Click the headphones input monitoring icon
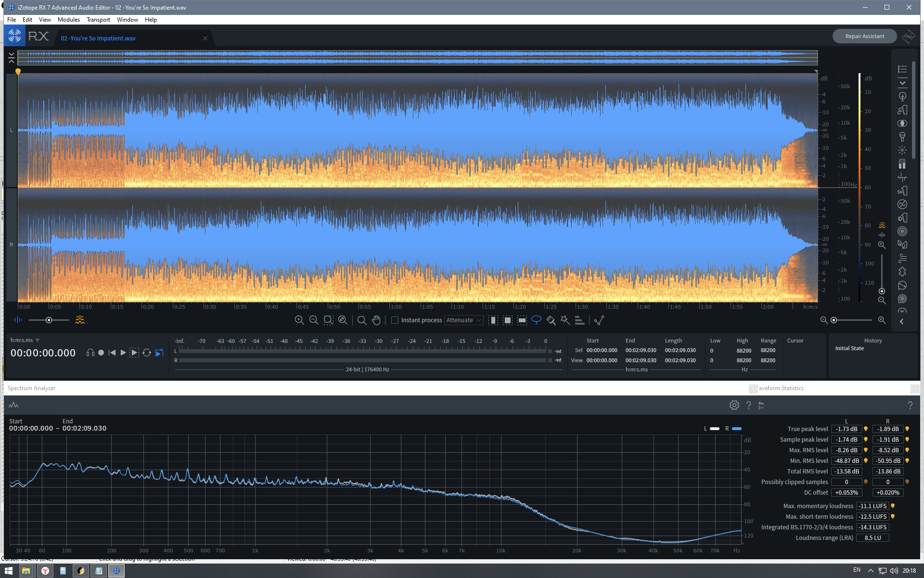The height and width of the screenshot is (578, 924). pos(90,353)
